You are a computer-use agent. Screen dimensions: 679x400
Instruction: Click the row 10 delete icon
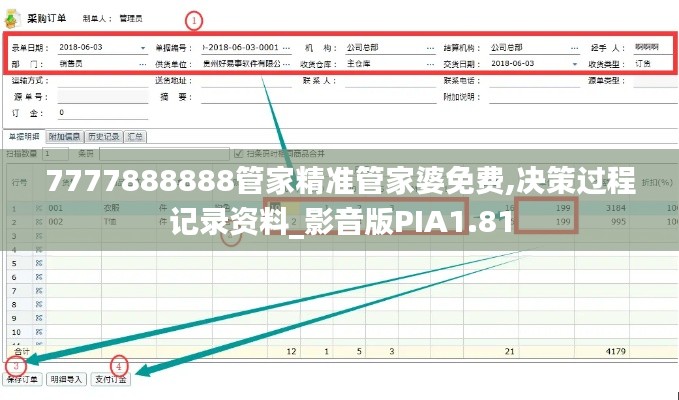click(39, 332)
